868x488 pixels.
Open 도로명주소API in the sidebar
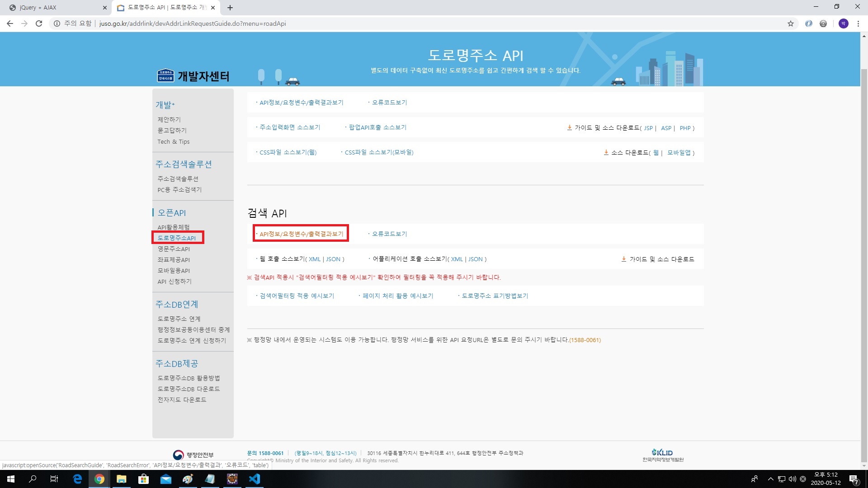[x=177, y=238]
